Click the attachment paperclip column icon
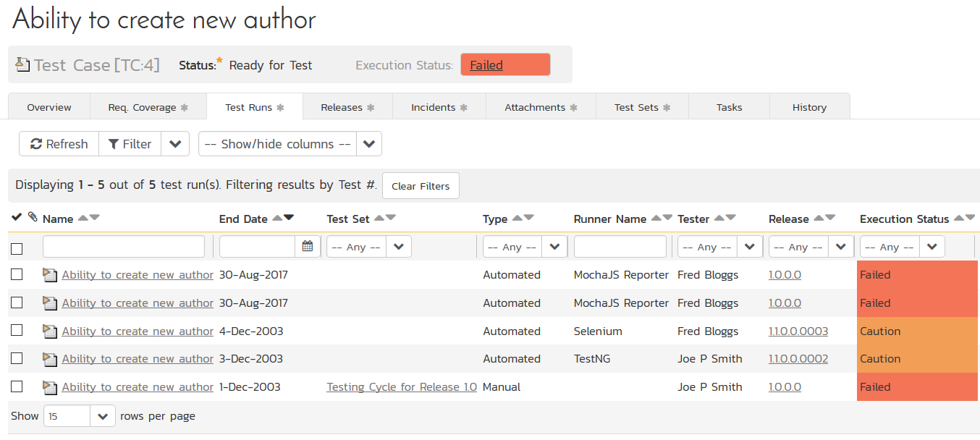The height and width of the screenshot is (440, 980). (x=32, y=217)
